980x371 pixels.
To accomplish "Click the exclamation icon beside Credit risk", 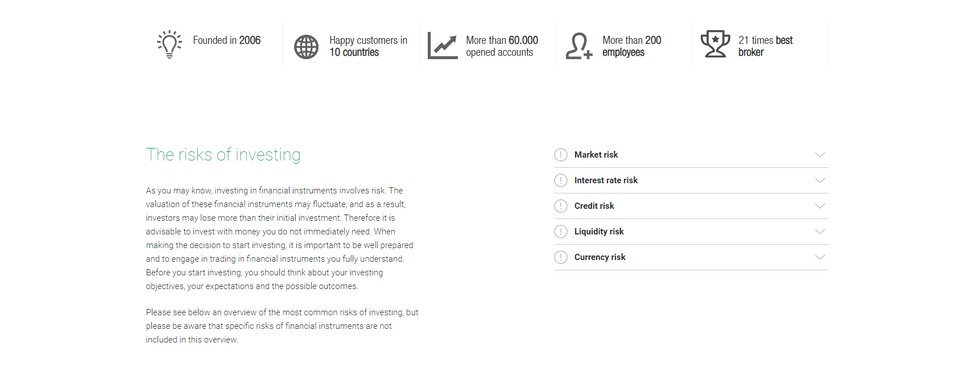I will 560,205.
